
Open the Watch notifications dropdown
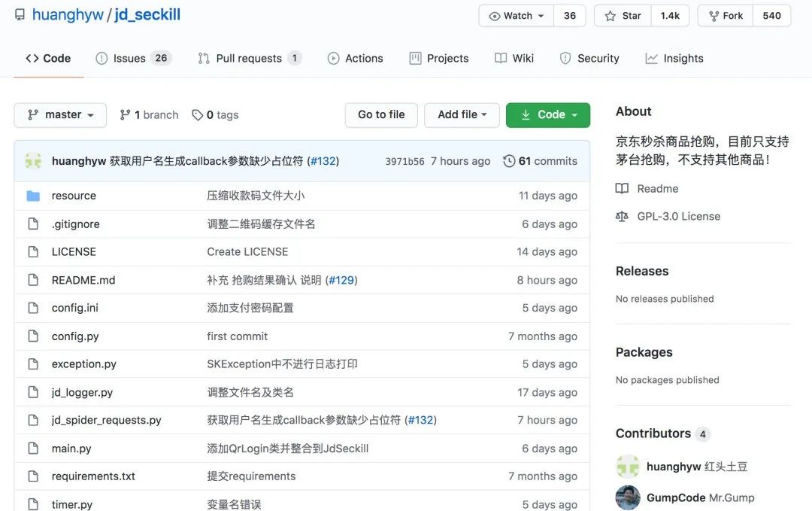coord(517,16)
